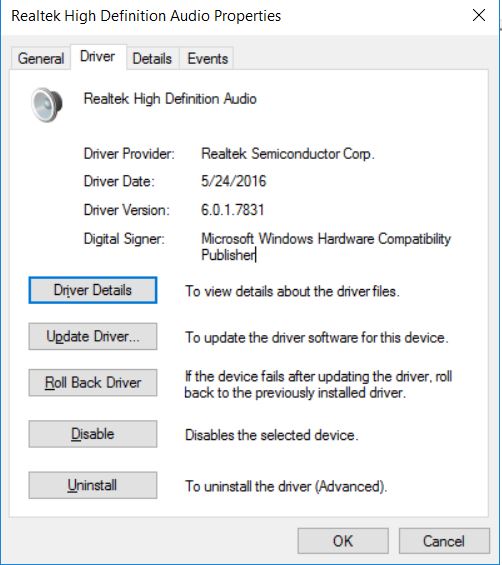Click 'Disables the selected device.' description
Image resolution: width=502 pixels, height=565 pixels.
pyautogui.click(x=272, y=435)
